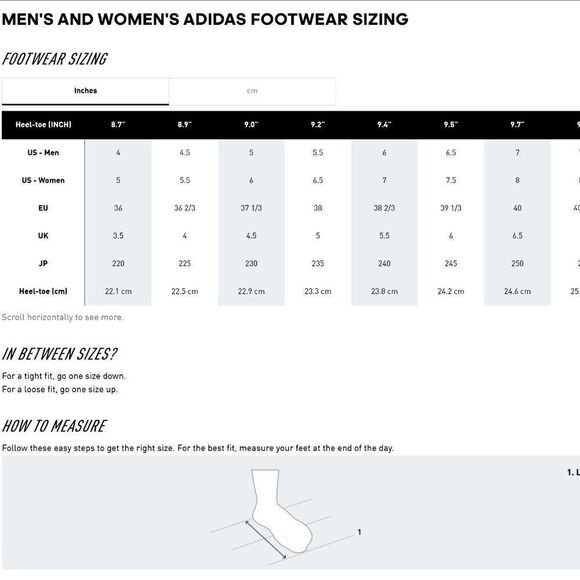580x580 pixels.
Task: Select the 9.0" heel-toe column header
Action: tap(251, 125)
